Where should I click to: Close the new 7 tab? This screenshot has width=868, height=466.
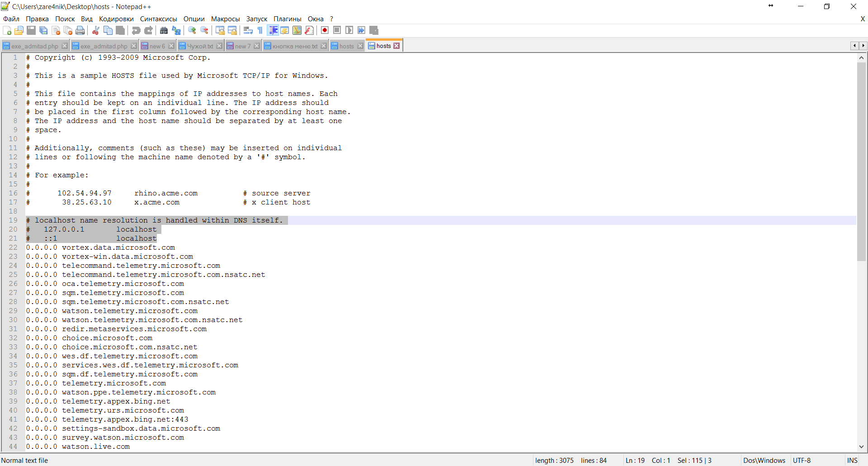click(257, 46)
